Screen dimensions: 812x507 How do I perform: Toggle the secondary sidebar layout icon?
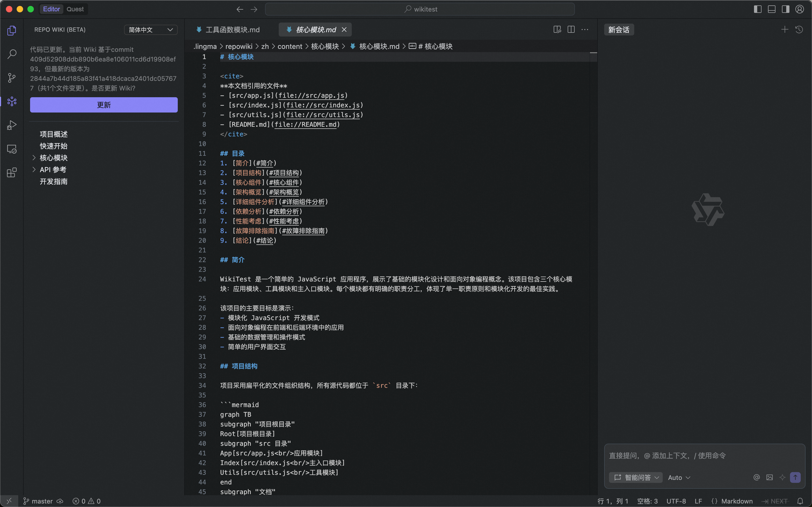pyautogui.click(x=785, y=9)
